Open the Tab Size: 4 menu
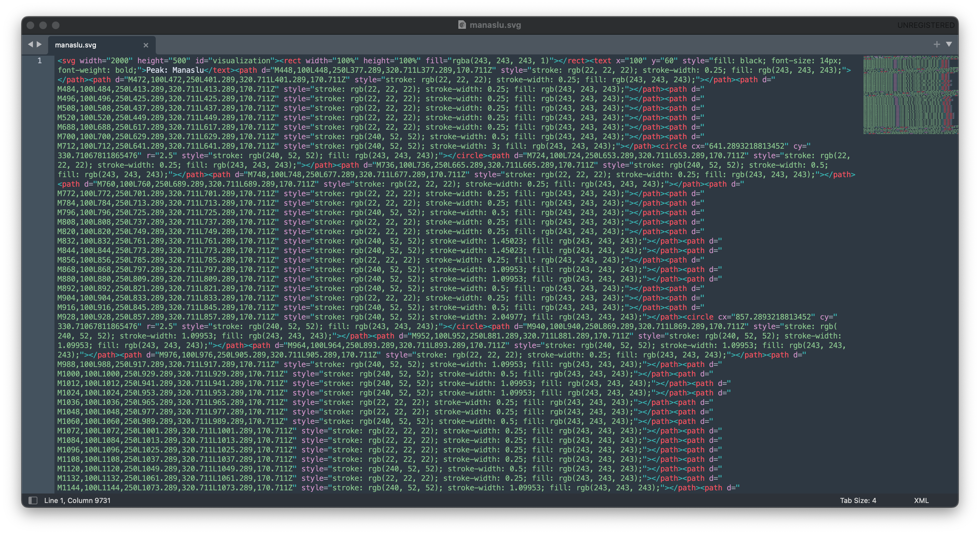The height and width of the screenshot is (534, 980). pyautogui.click(x=858, y=500)
